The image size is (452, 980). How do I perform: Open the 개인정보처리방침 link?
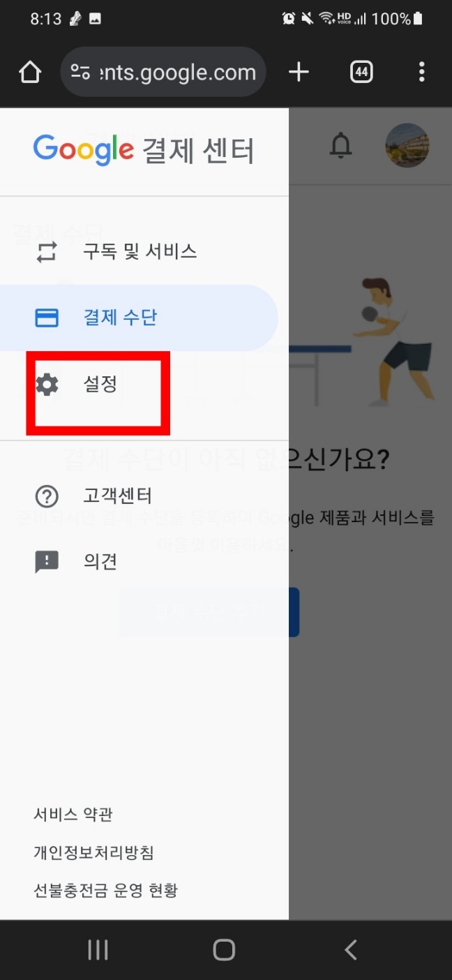[93, 852]
